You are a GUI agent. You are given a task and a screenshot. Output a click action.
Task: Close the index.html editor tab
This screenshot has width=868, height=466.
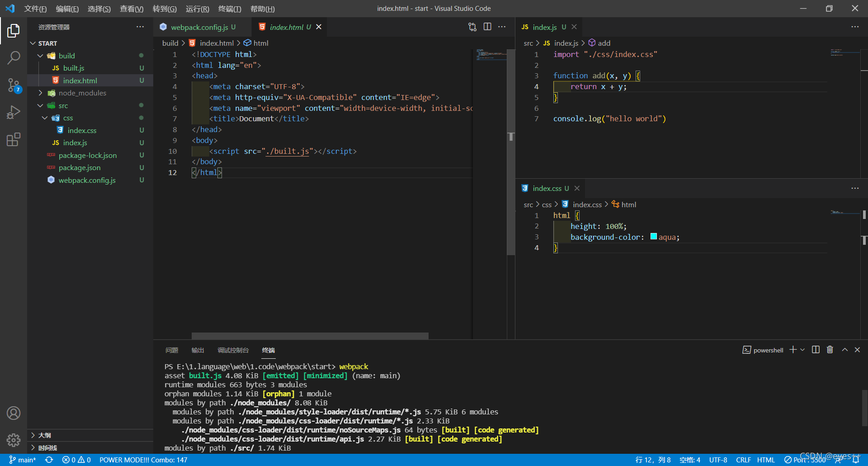(x=319, y=27)
